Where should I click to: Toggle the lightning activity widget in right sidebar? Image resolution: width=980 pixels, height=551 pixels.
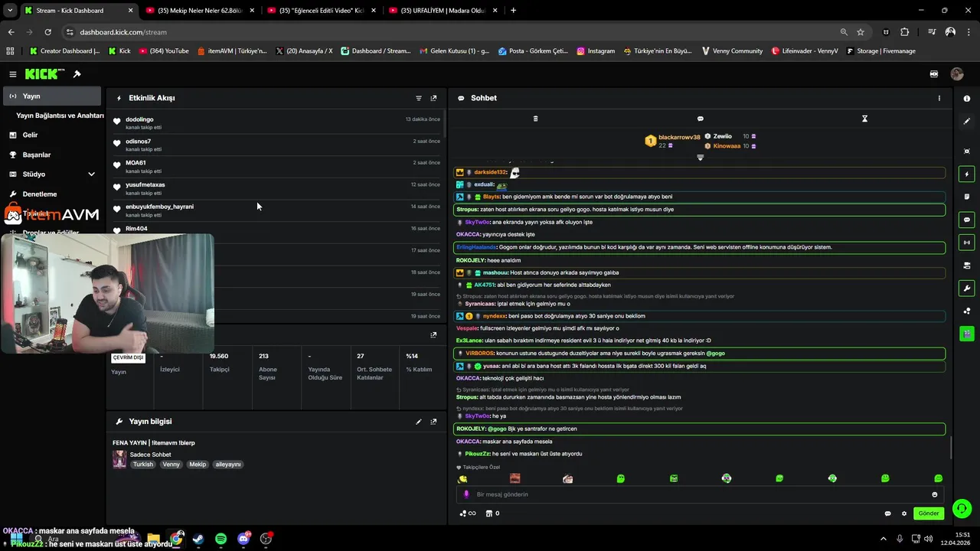coord(967,174)
